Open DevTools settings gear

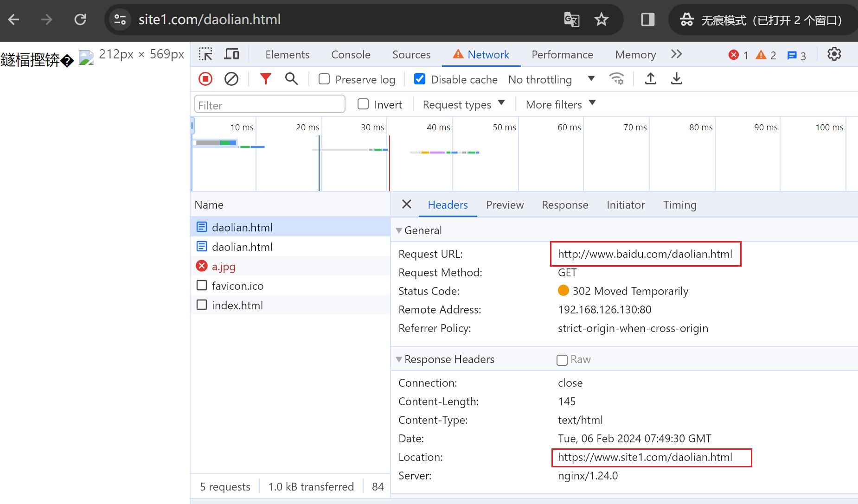coord(834,54)
